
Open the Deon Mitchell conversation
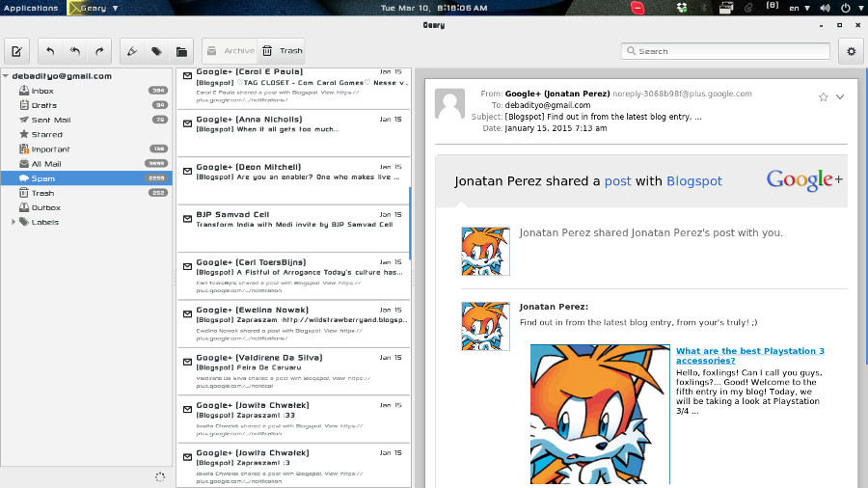(293, 180)
